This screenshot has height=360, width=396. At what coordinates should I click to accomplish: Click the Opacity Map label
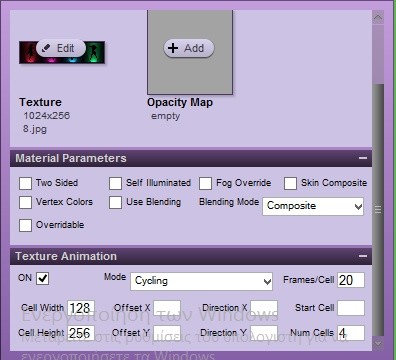click(180, 102)
